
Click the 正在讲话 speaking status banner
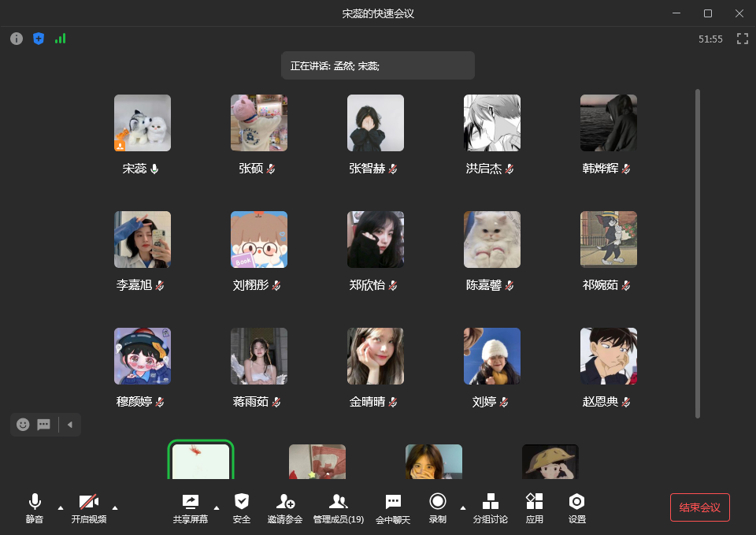pos(378,65)
